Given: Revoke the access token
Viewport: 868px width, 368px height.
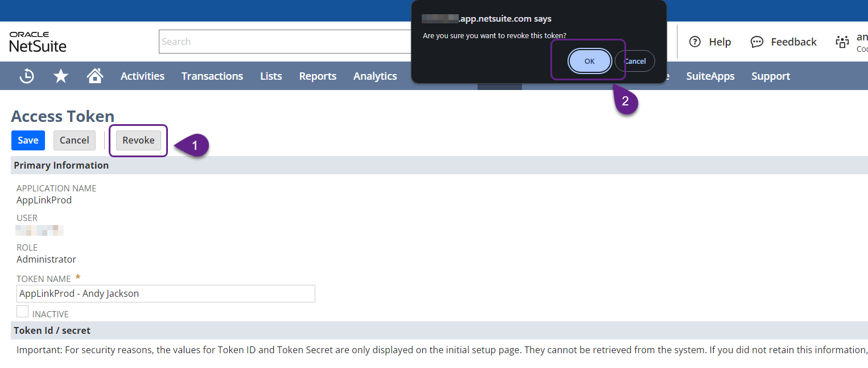Looking at the screenshot, I should pos(138,140).
